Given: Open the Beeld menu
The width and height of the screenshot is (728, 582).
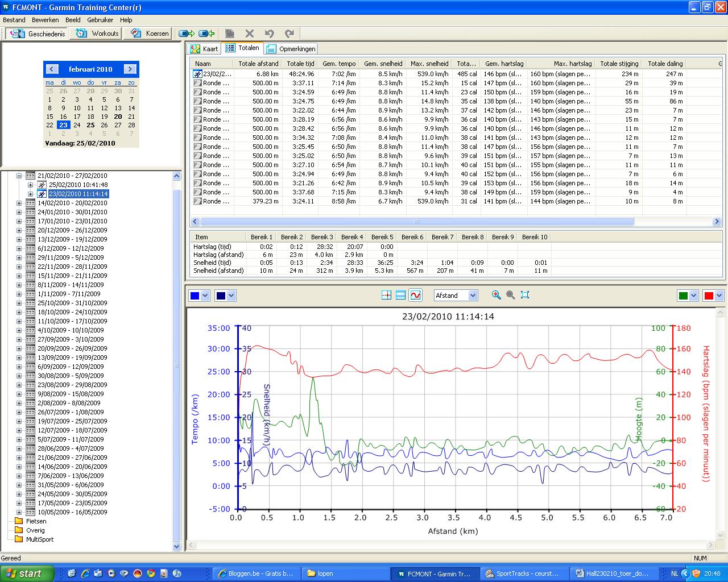Looking at the screenshot, I should click(x=73, y=20).
